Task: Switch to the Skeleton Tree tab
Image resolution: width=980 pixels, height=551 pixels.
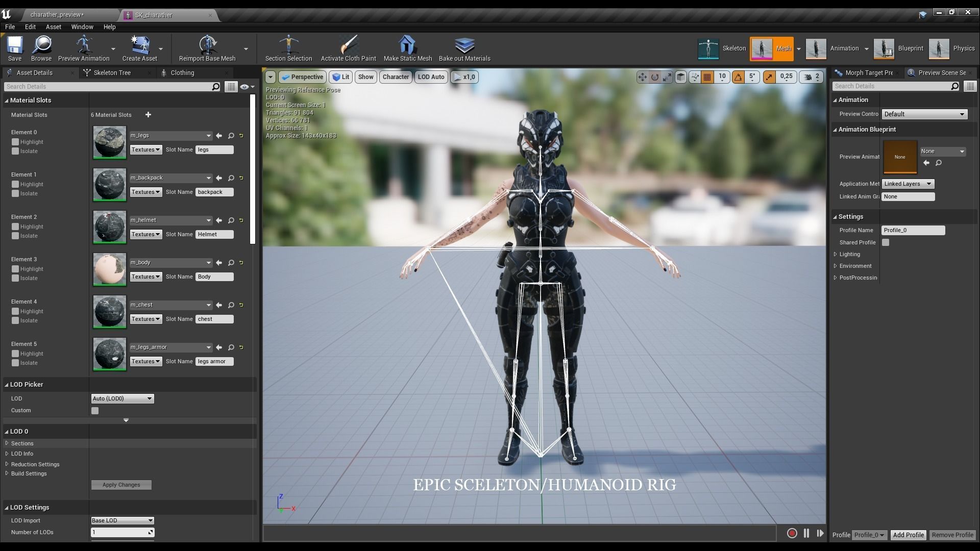Action: coord(112,73)
